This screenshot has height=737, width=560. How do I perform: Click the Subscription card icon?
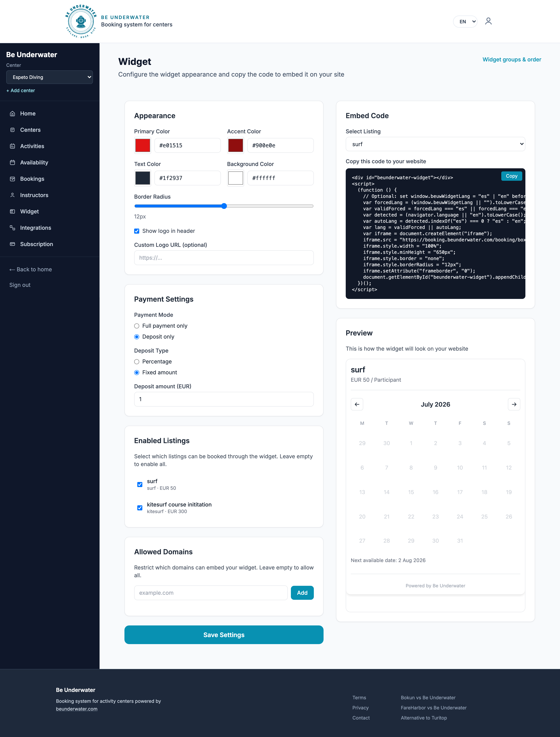point(12,244)
